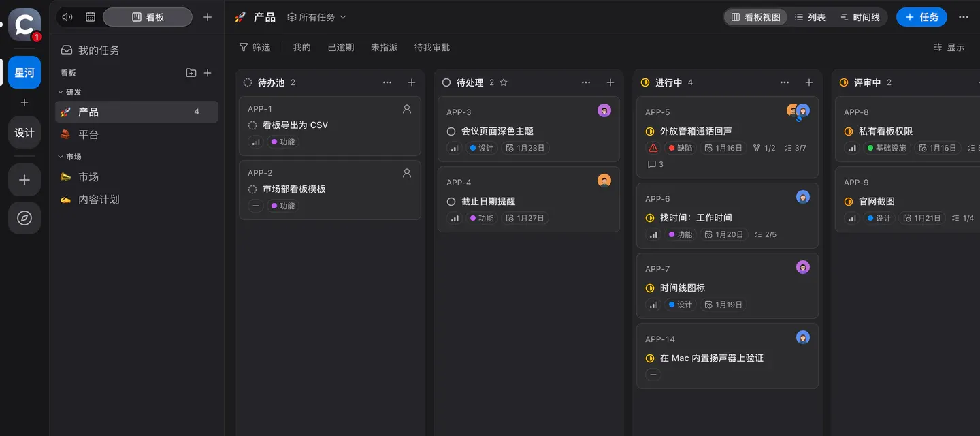Star the 待处理 column
This screenshot has width=980, height=436.
(504, 82)
